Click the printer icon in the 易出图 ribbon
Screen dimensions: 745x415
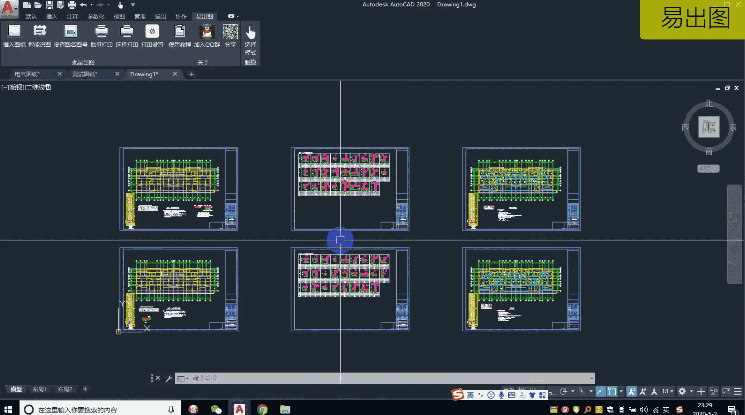pyautogui.click(x=101, y=32)
